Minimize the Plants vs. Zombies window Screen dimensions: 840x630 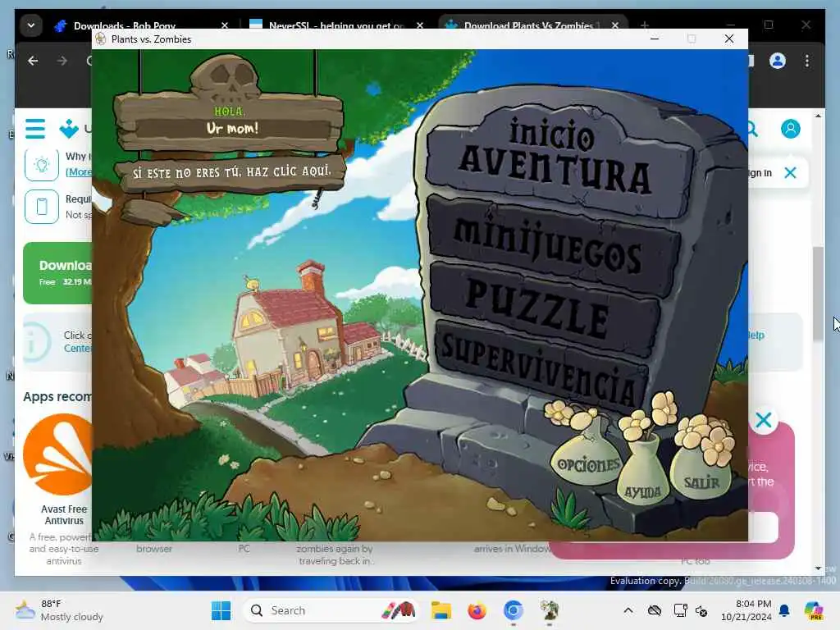coord(655,39)
